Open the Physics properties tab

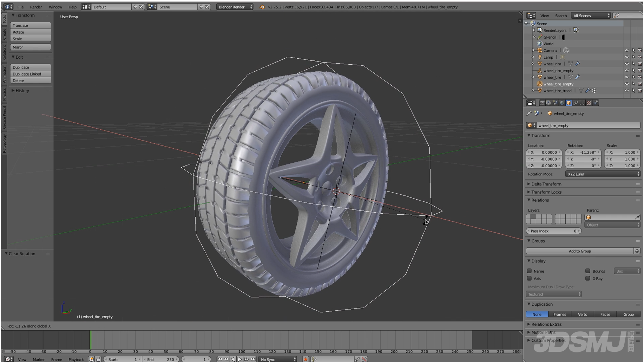pyautogui.click(x=596, y=103)
